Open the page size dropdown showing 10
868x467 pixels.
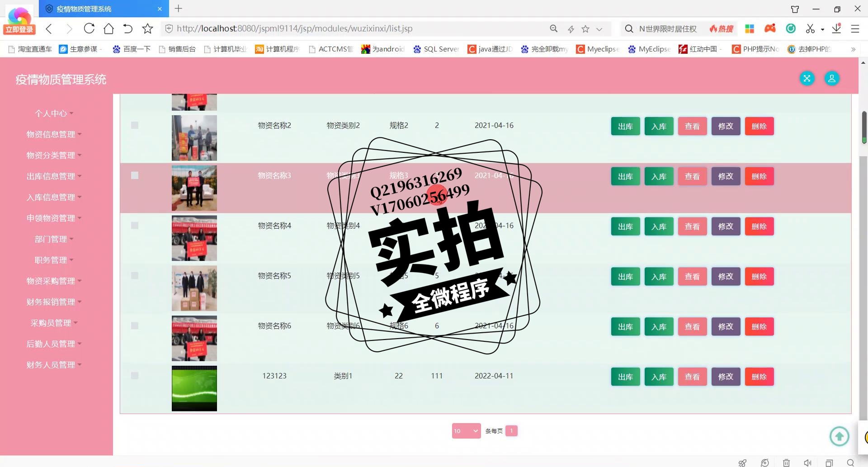click(x=466, y=431)
